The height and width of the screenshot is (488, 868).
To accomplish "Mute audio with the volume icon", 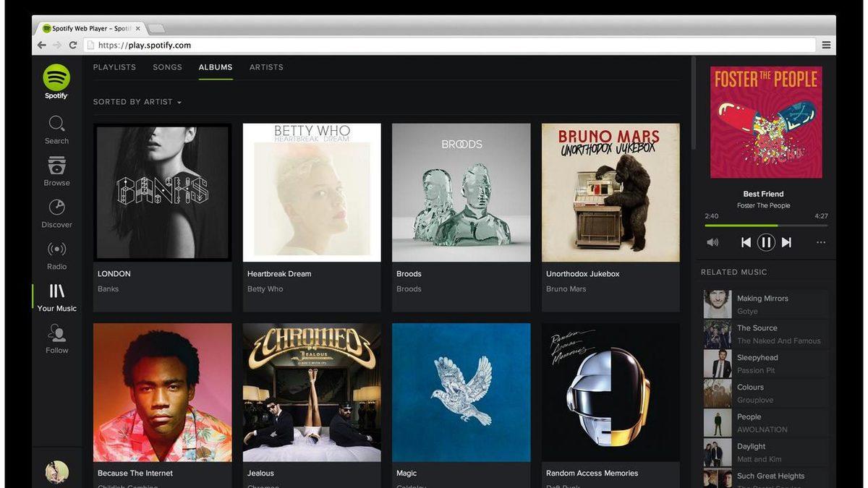I will (712, 242).
